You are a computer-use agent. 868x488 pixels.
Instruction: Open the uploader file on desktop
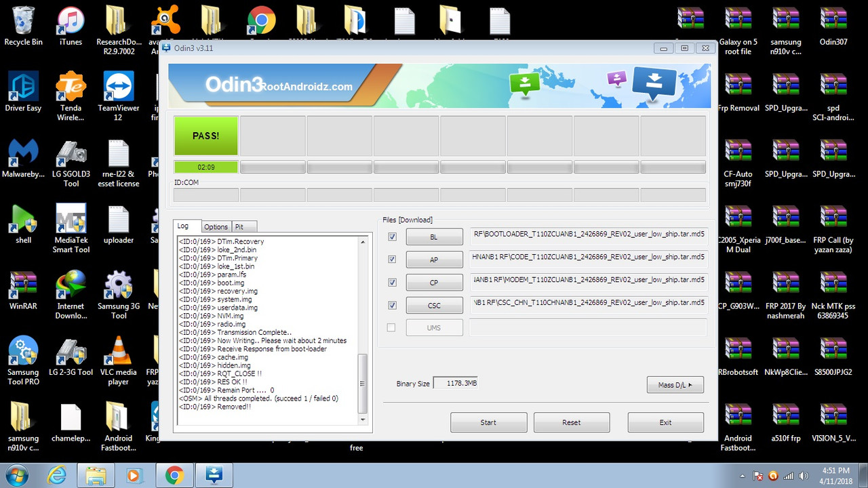pos(118,224)
